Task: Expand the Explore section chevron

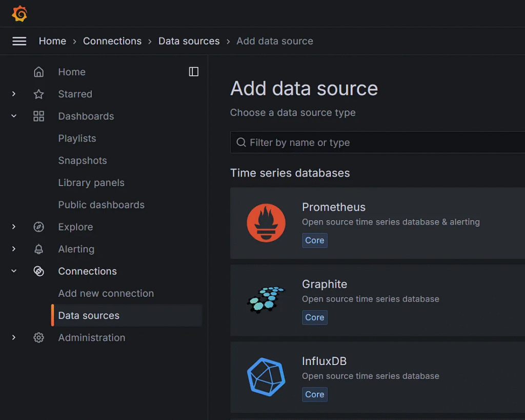Action: [x=14, y=227]
